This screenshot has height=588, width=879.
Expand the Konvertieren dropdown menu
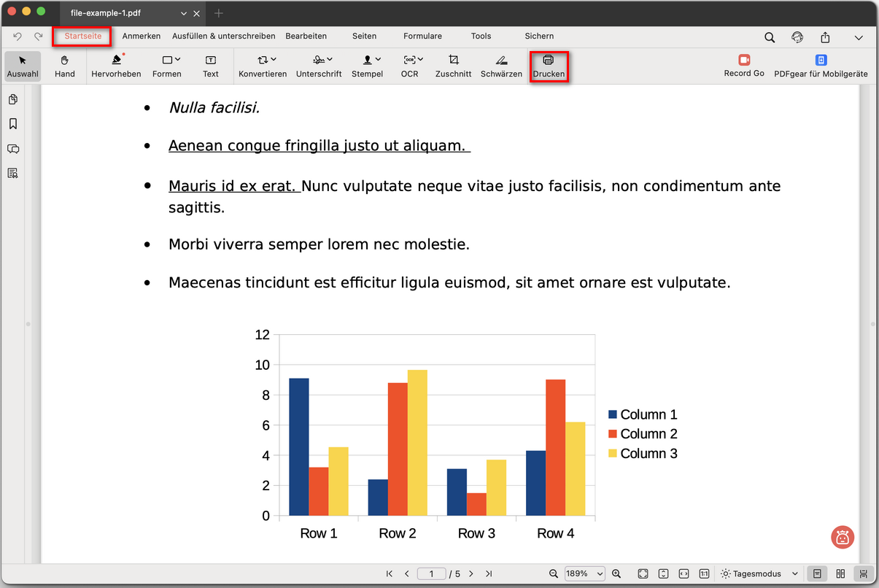pos(263,66)
